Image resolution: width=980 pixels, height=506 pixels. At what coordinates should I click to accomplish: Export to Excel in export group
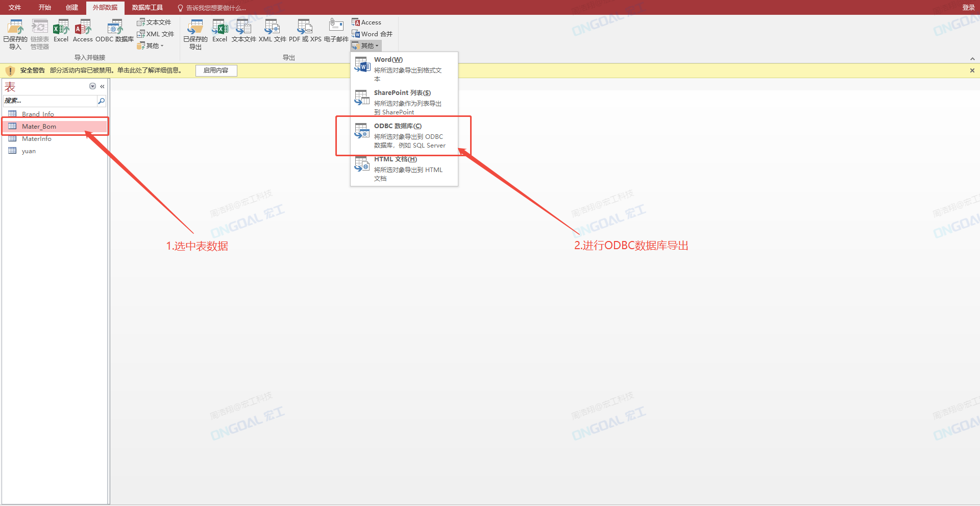tap(220, 31)
